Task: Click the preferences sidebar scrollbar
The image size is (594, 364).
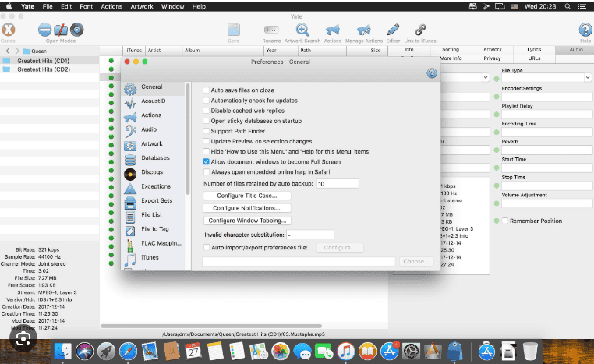Action: [188, 138]
